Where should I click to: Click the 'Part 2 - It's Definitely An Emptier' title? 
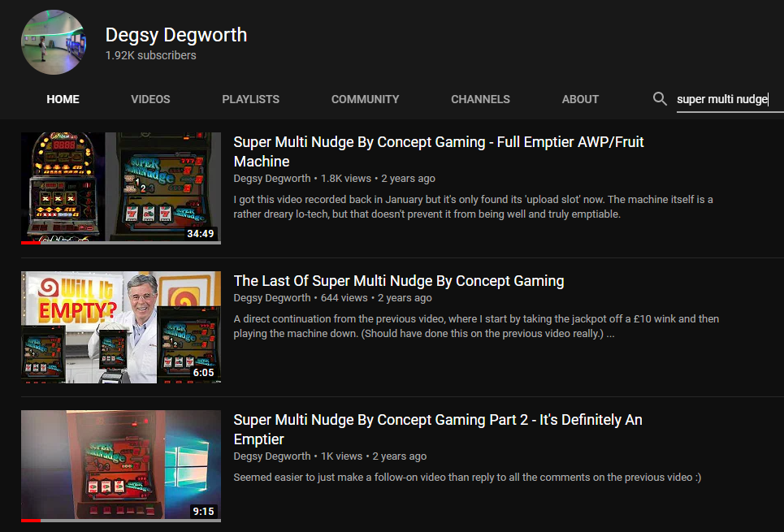coord(437,429)
